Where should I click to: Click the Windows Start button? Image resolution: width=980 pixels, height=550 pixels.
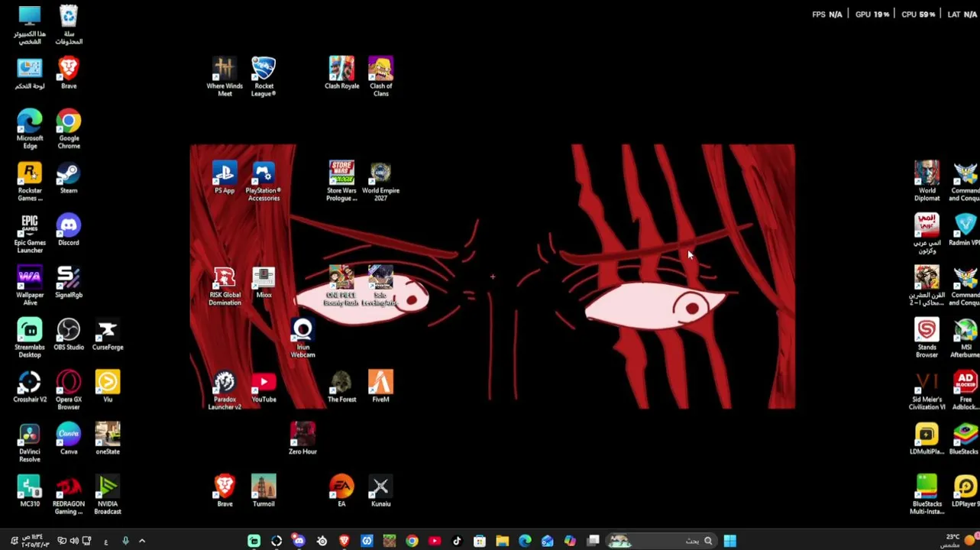(729, 541)
